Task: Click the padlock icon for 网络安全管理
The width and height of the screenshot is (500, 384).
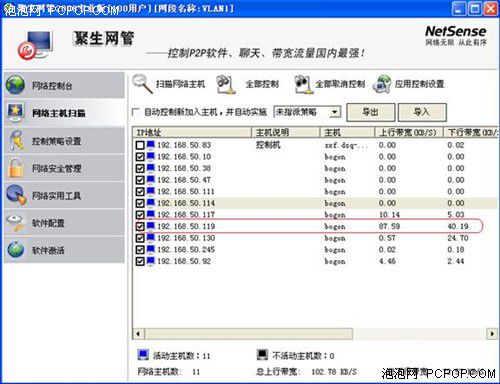Action: [x=15, y=168]
